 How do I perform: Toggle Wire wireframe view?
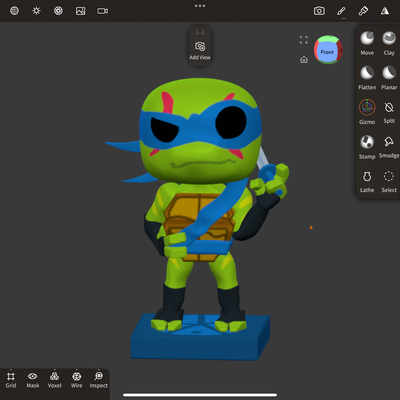76,380
